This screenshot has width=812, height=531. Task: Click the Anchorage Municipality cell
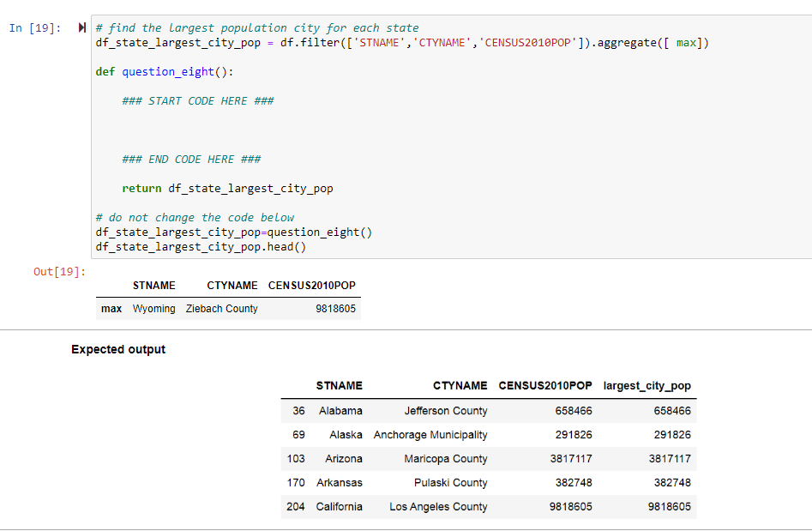click(431, 434)
